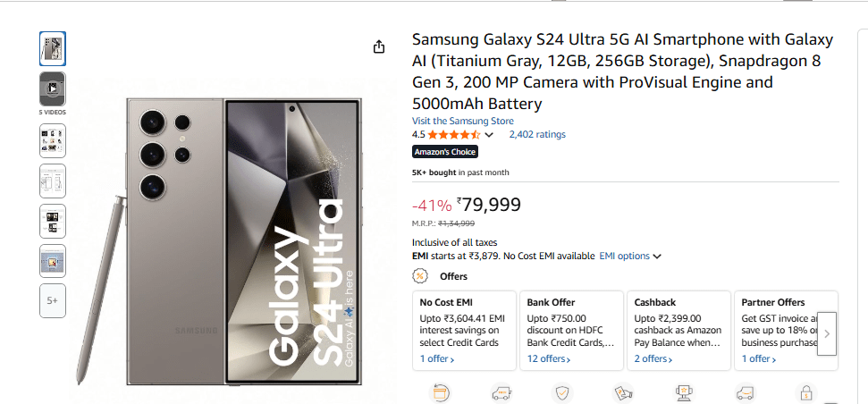The height and width of the screenshot is (404, 868).
Task: Click the secure transaction lock icon
Action: (x=805, y=391)
